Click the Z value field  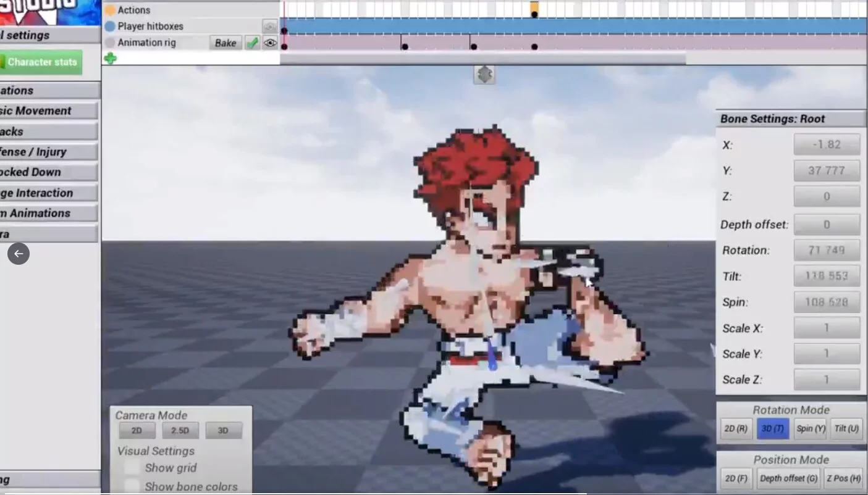tap(827, 196)
